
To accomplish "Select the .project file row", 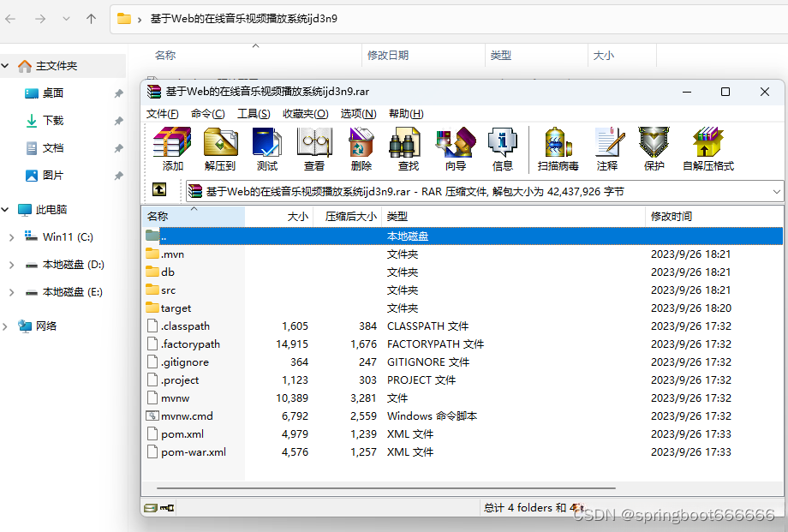I will coord(463,380).
